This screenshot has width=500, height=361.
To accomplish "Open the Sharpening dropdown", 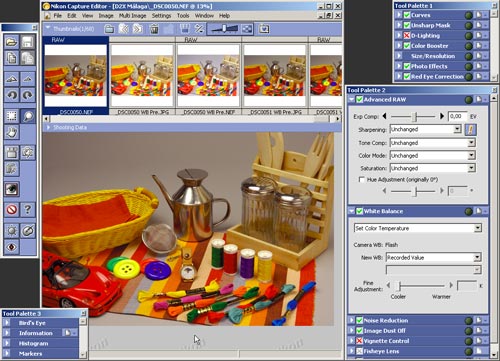I will pyautogui.click(x=425, y=129).
